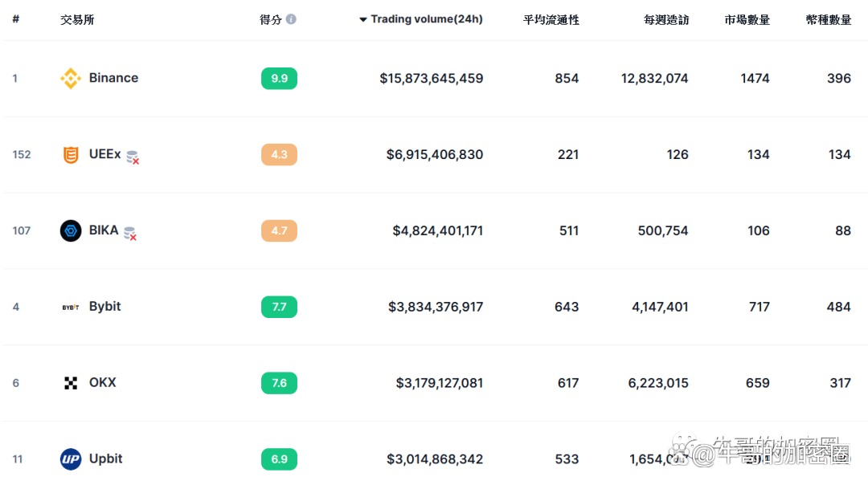Click rank number 107 in BIKA row
Screen dimensions: 868x485
point(22,230)
